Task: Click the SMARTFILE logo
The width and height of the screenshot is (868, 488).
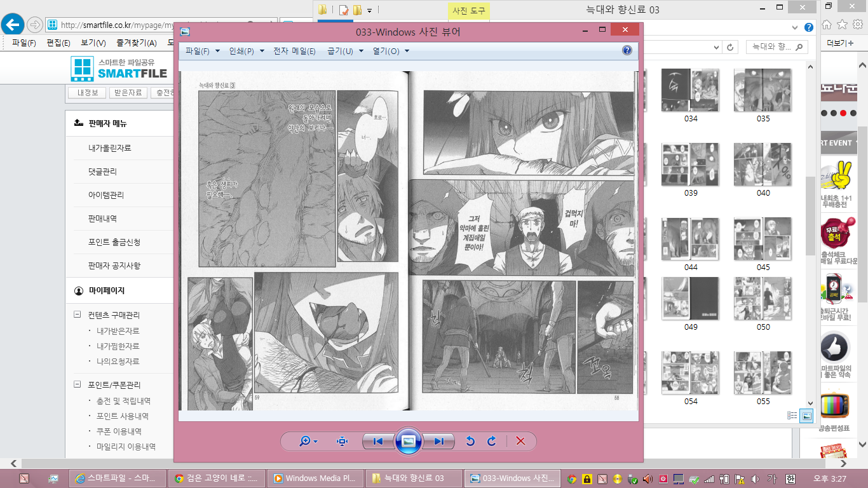Action: (x=119, y=69)
